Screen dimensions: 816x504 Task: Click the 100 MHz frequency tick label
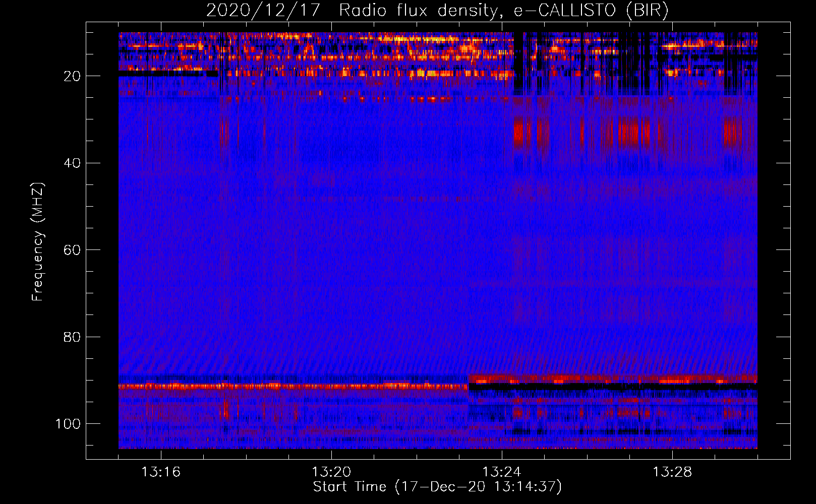coord(68,423)
